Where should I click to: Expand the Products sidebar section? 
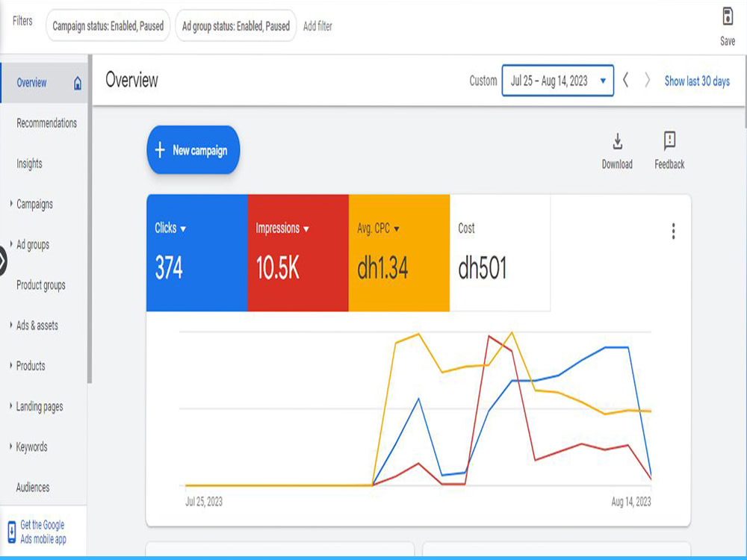[x=11, y=366]
